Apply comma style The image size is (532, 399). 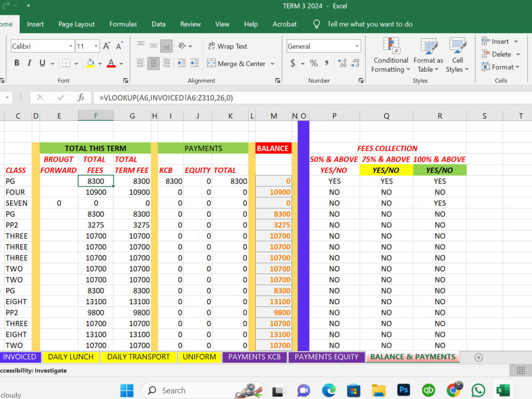327,63
